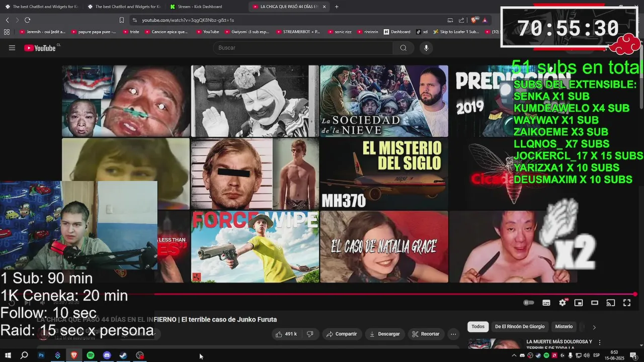Open a new browser tab with plus

click(337, 7)
